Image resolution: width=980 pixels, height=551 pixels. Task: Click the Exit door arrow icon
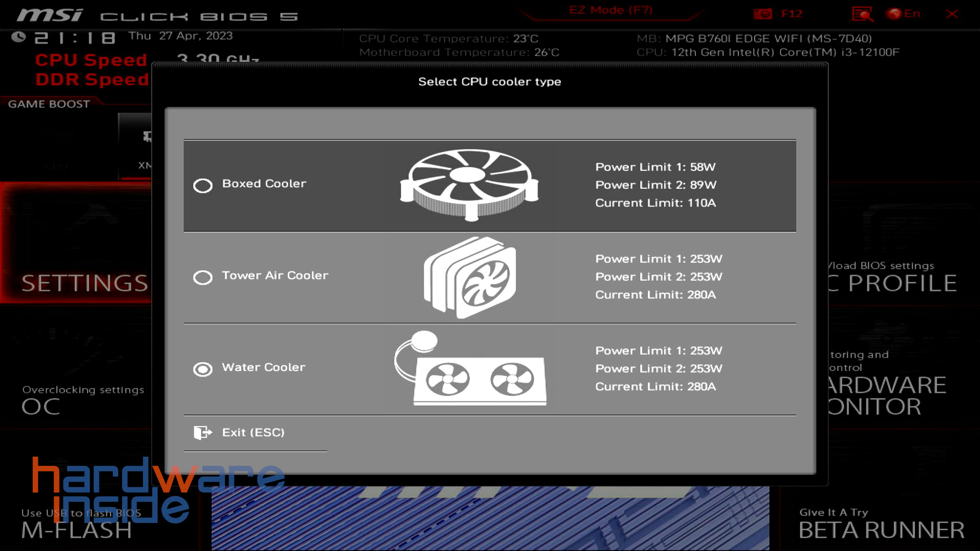pyautogui.click(x=203, y=433)
